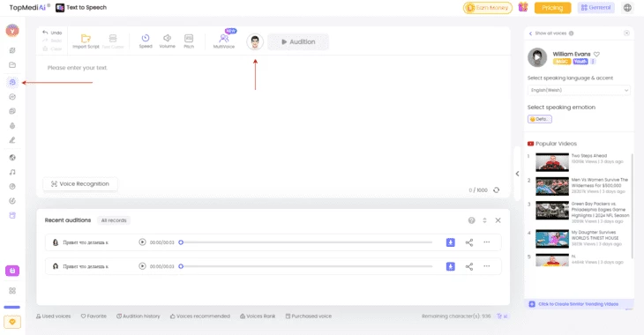This screenshot has height=335, width=644.
Task: Switch to Favorite tab
Action: tap(94, 316)
